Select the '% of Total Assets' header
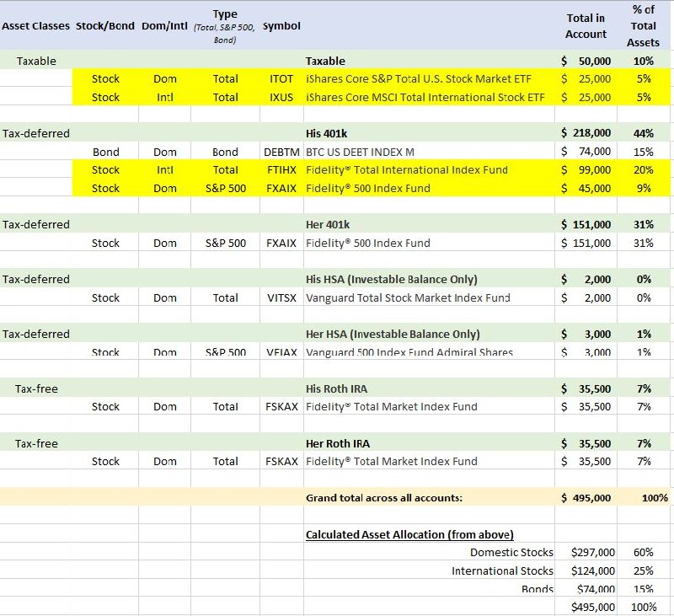This screenshot has height=616, width=674. [643, 26]
